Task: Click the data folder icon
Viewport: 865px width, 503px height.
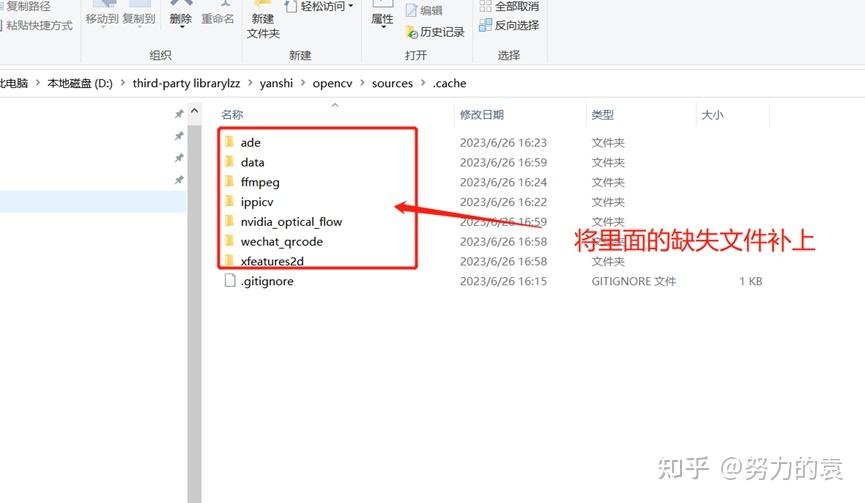Action: coord(229,162)
